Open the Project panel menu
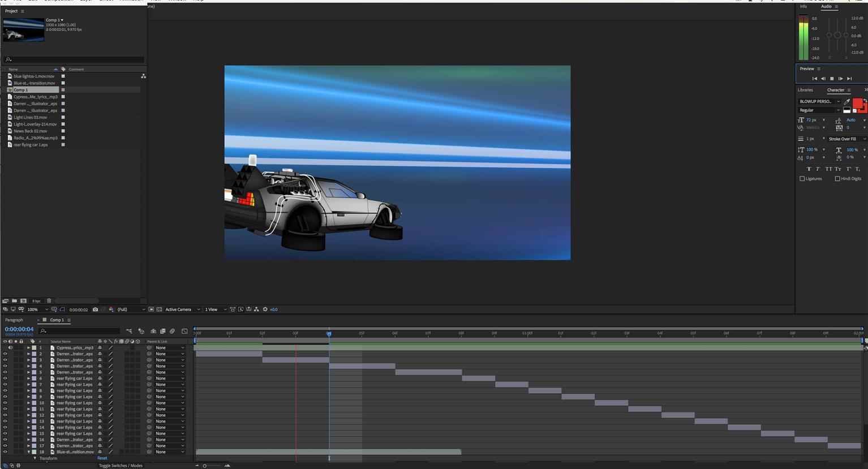Screen dimensions: 868x469 pos(23,11)
